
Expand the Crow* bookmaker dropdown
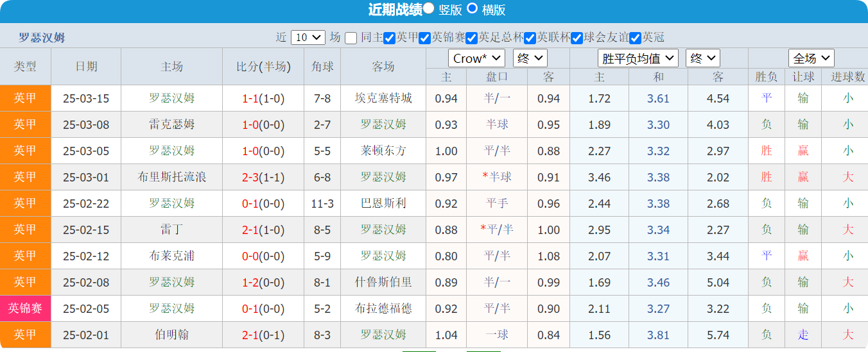pos(476,58)
